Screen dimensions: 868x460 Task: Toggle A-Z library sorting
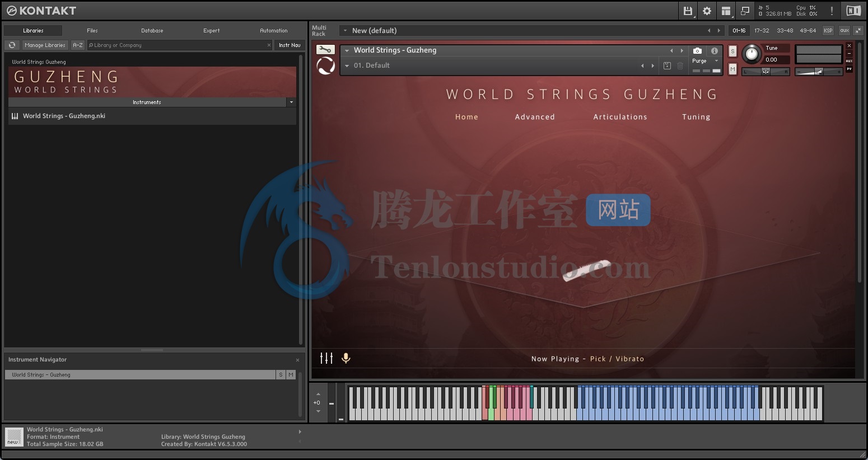coord(78,45)
